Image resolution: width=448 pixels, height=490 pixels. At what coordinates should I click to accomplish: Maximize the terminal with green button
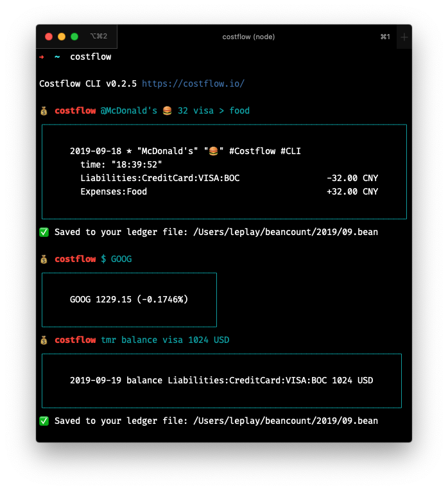[x=74, y=37]
